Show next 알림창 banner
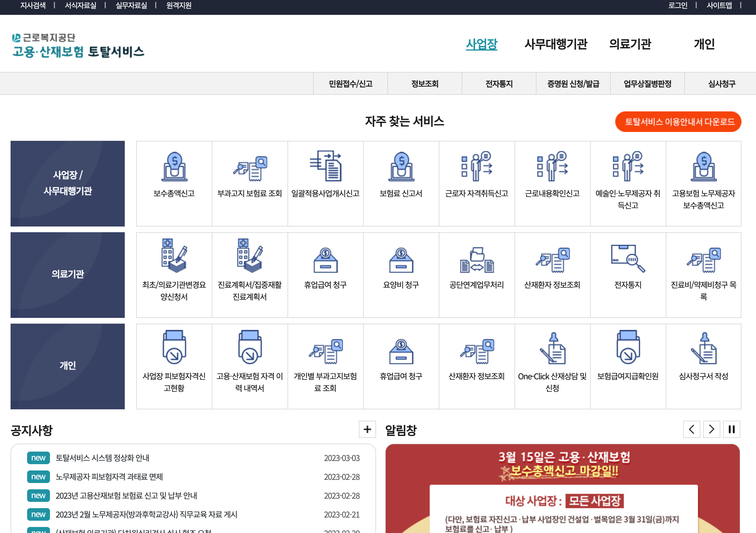Viewport: 756px width, 533px height. (x=711, y=429)
